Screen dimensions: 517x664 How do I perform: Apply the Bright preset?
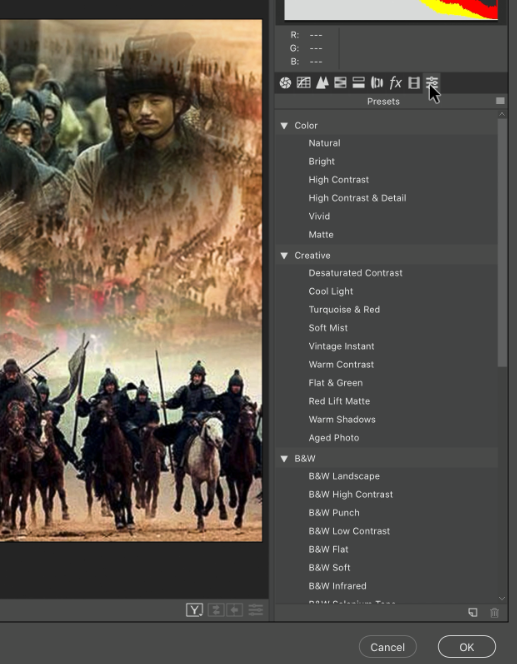click(321, 161)
